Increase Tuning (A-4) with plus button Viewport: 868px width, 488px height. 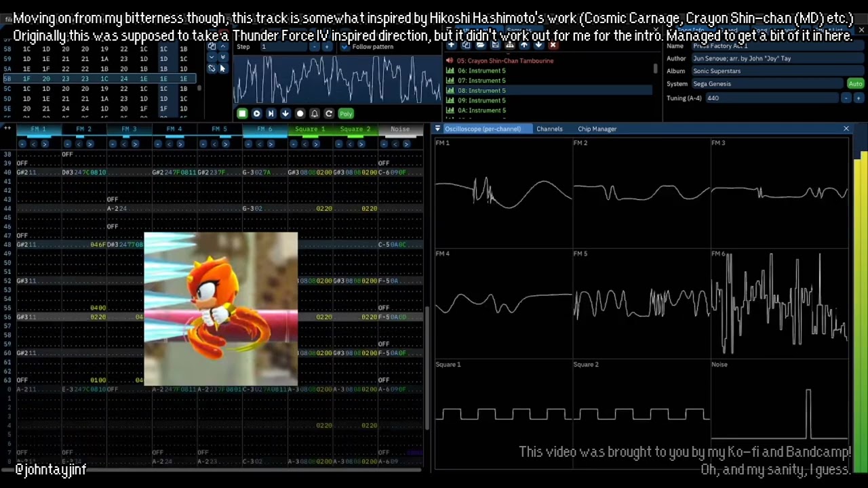[x=859, y=98]
